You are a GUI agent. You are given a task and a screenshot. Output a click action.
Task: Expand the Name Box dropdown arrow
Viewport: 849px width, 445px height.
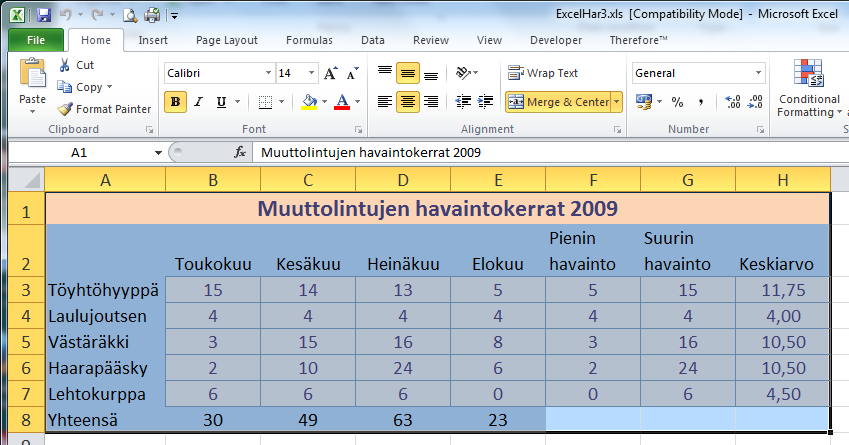158,153
